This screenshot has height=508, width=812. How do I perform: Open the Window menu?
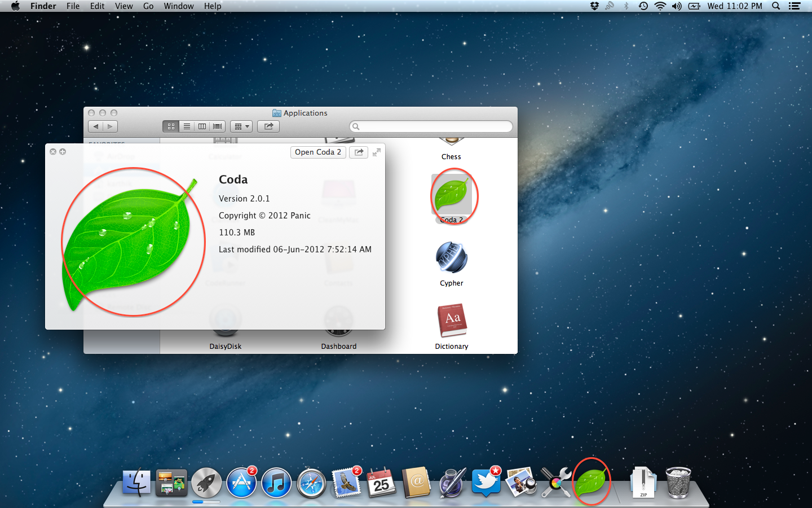[179, 6]
